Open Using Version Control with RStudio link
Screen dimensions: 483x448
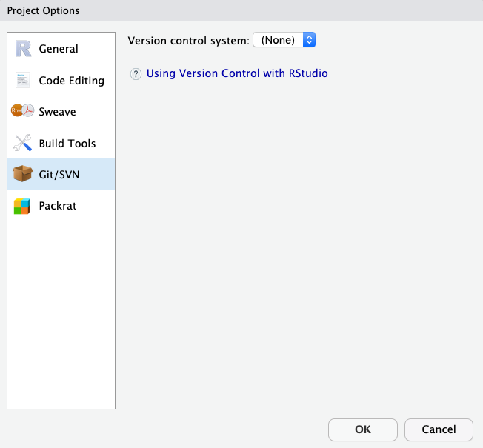click(237, 73)
